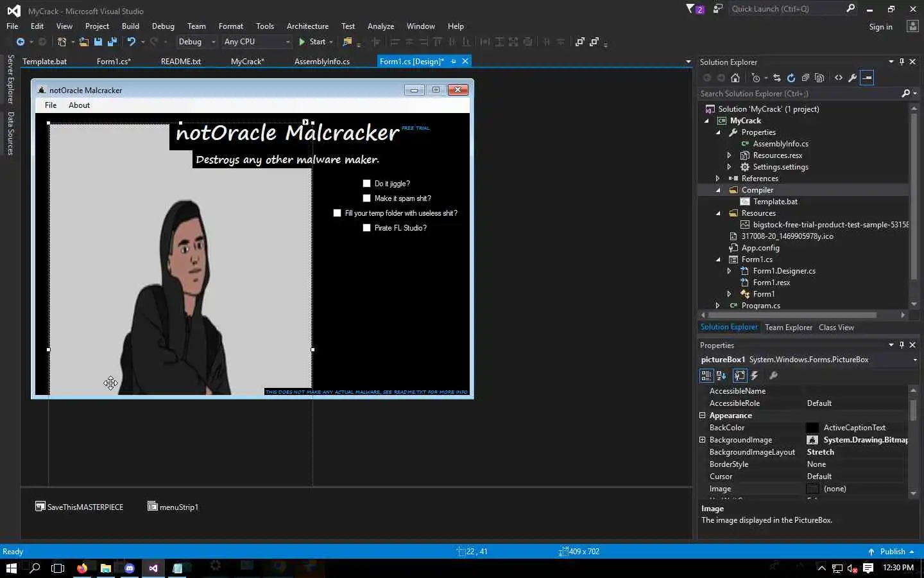Open the Analyze menu
Viewport: 924px width, 578px height.
point(381,26)
